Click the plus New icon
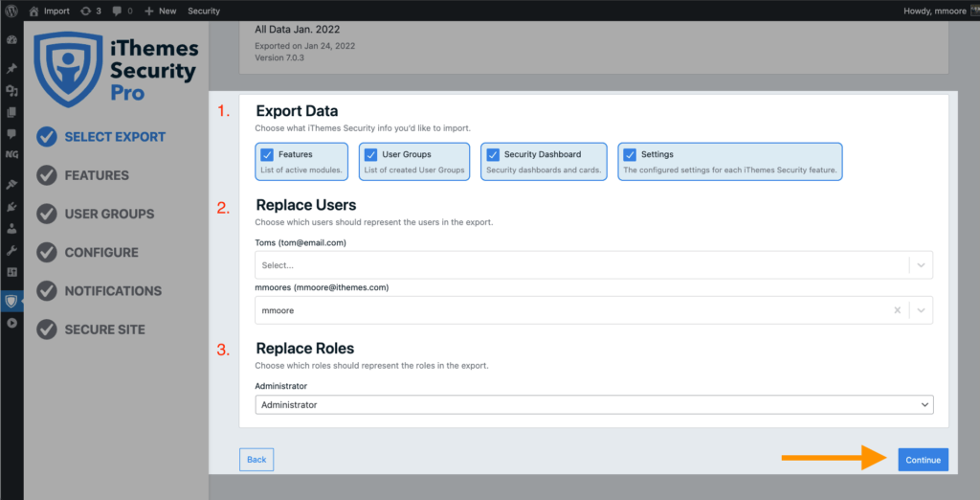This screenshot has width=980, height=500. coord(148,11)
